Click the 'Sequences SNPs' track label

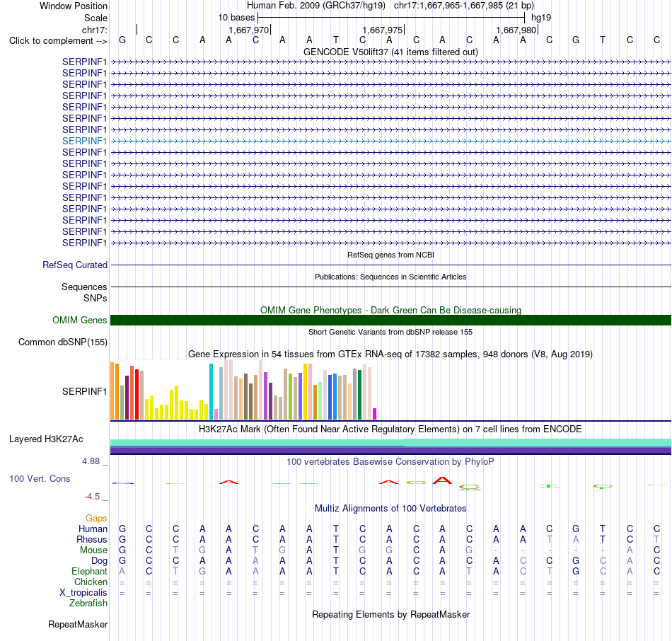[x=84, y=292]
